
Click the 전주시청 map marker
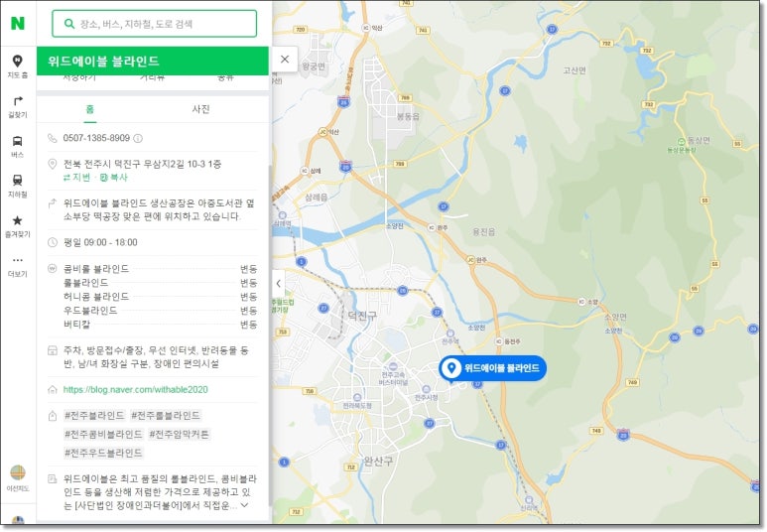pos(426,390)
